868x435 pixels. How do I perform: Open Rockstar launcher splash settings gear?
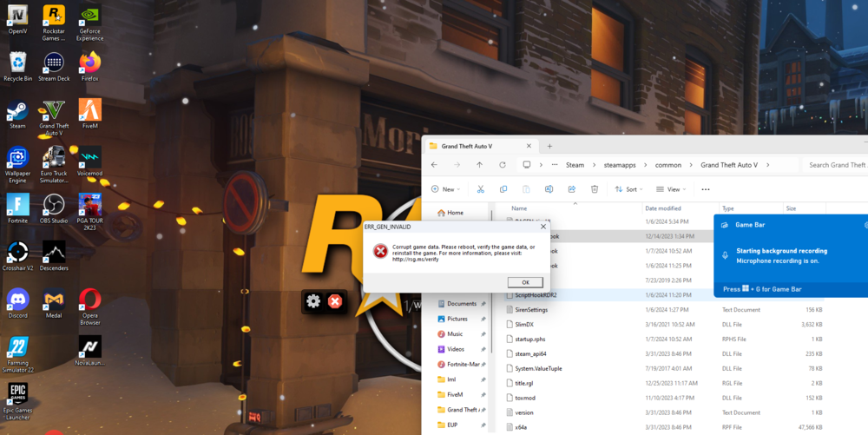313,301
